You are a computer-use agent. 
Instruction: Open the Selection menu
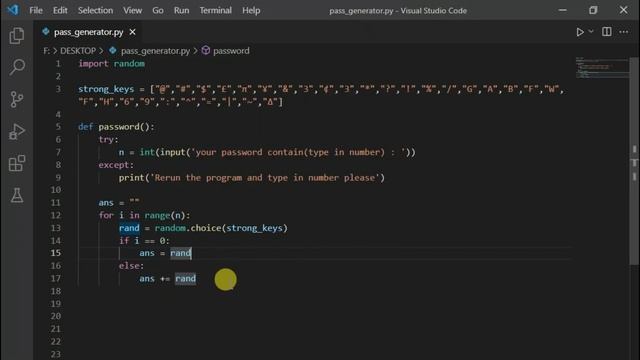(96, 10)
